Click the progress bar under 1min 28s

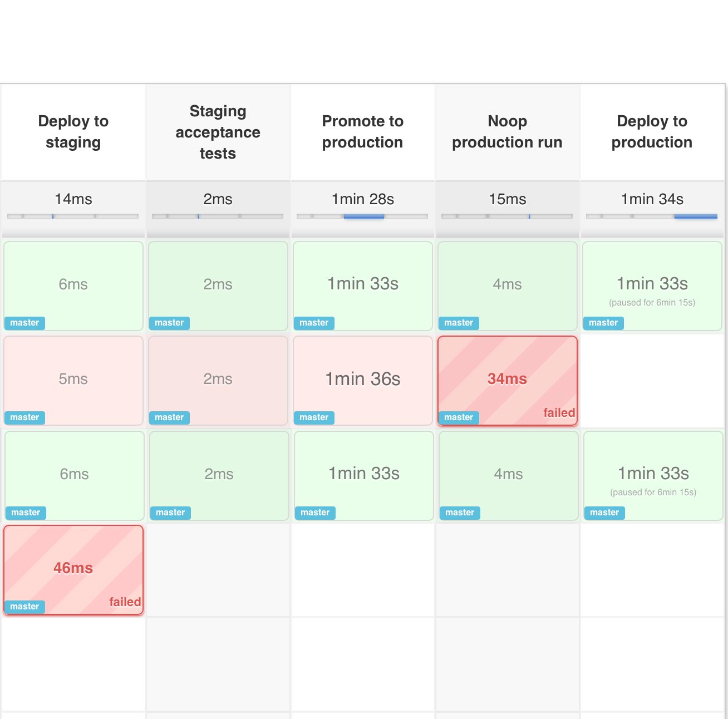pos(362,216)
